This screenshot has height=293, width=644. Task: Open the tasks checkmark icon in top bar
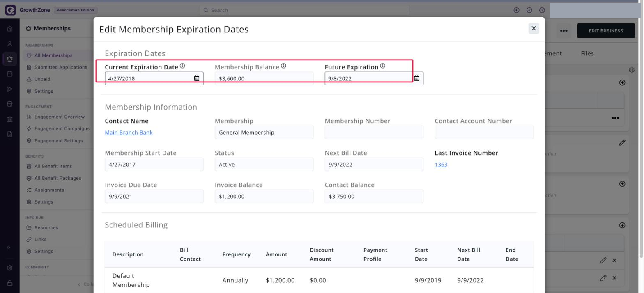(x=529, y=10)
